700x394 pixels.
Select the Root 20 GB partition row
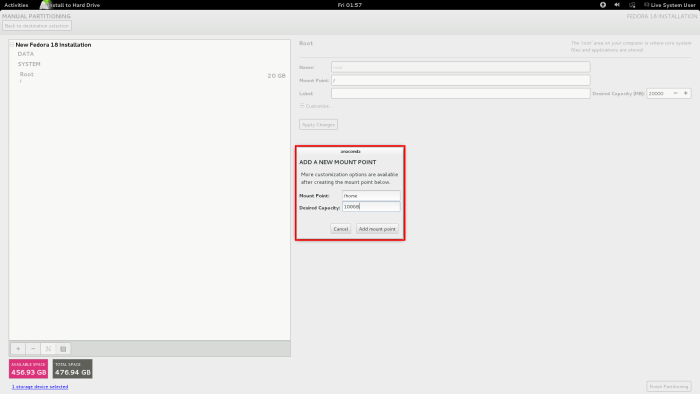point(150,77)
